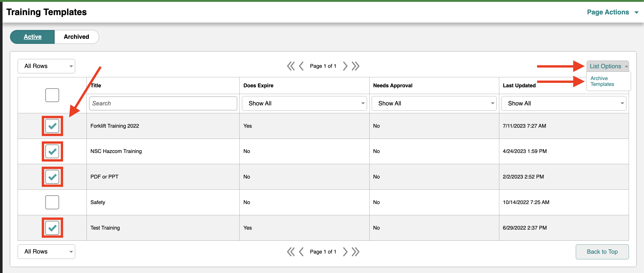
Task: Go to last page in bottom pagination
Action: (x=355, y=252)
